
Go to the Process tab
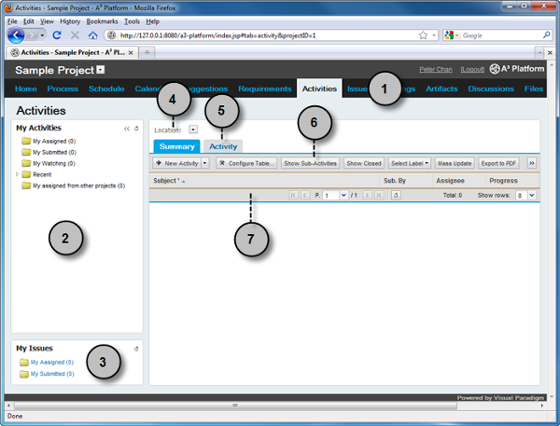62,89
